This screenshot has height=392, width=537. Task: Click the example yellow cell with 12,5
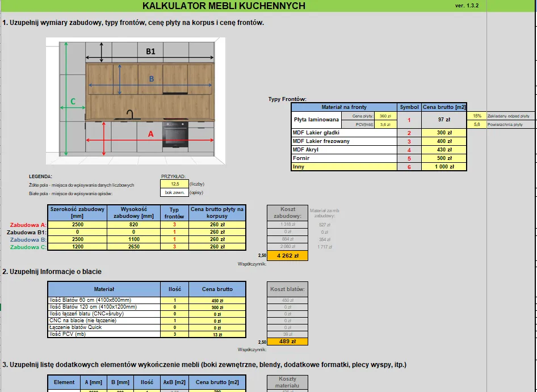click(175, 184)
